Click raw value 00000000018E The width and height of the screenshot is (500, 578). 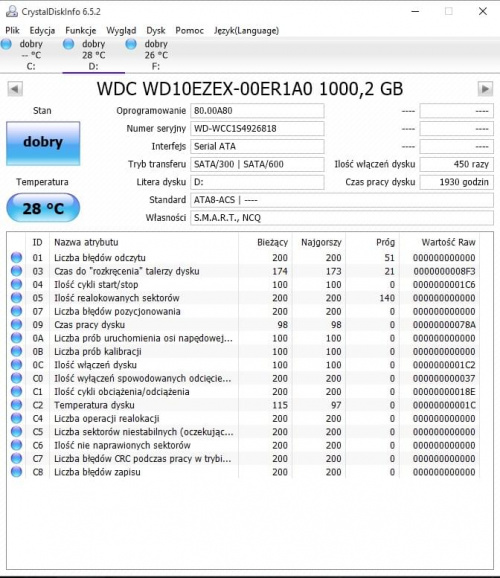coord(444,392)
